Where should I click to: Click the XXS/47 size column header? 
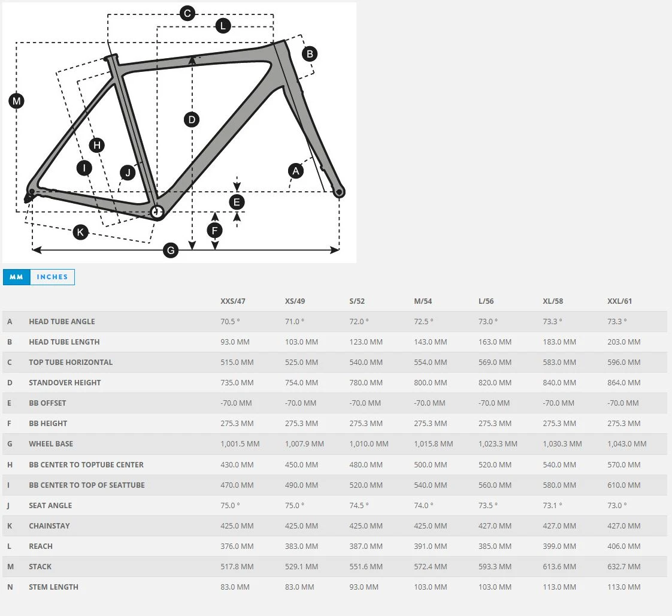(x=233, y=301)
